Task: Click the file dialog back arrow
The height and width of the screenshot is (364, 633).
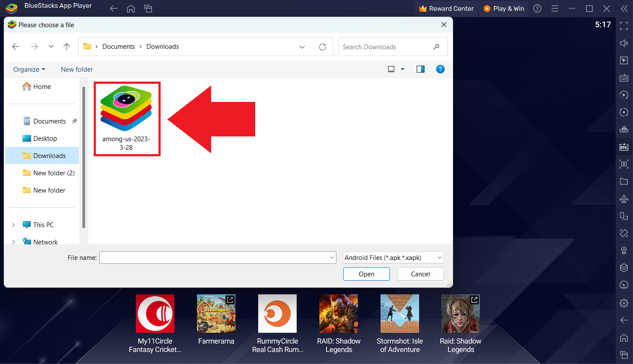Action: (16, 47)
